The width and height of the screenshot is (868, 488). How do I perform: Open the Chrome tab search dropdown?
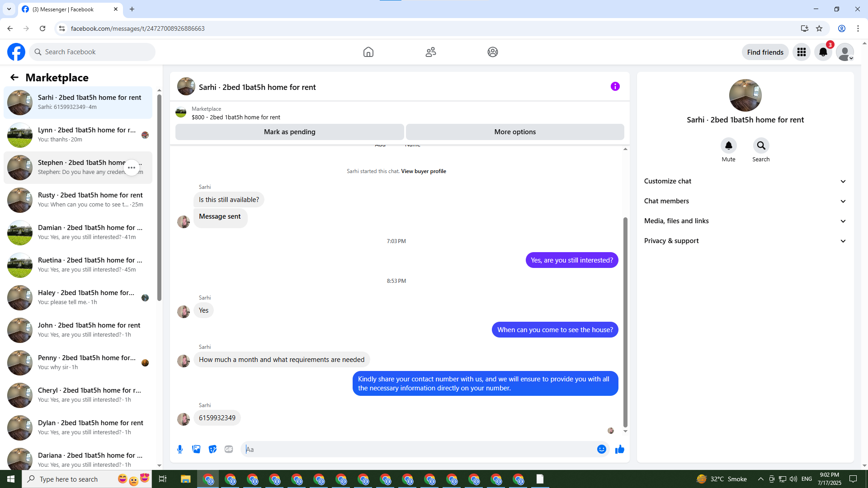(x=9, y=9)
